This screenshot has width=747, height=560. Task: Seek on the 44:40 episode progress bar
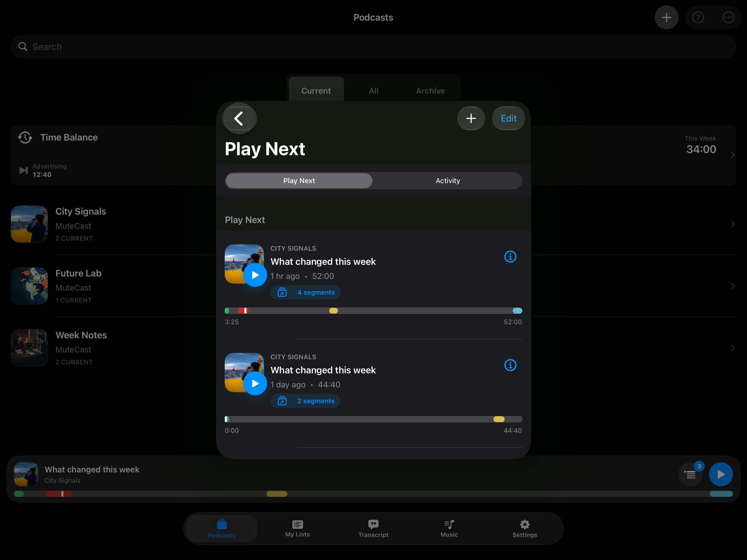(x=373, y=419)
